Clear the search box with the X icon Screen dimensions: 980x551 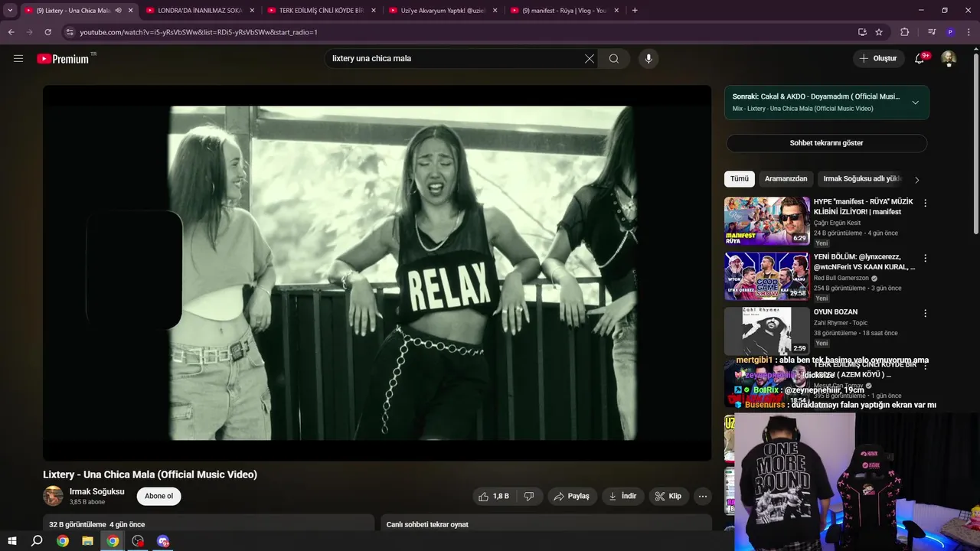point(590,58)
